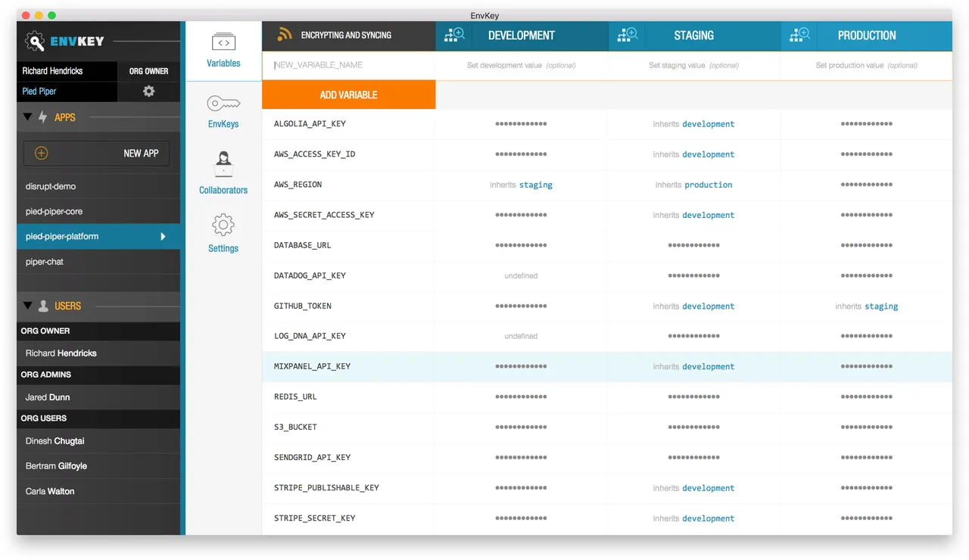
Task: Click arrow next to pied-piper-platform
Action: click(x=163, y=237)
